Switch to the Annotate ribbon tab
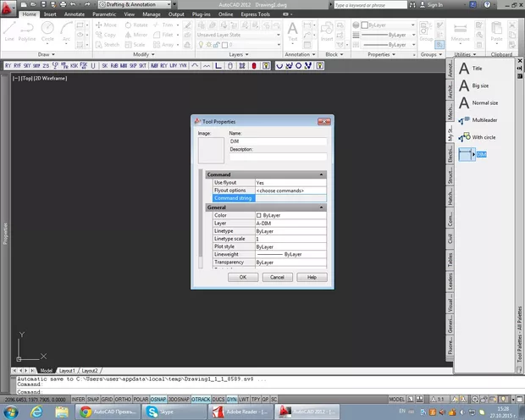Viewport: 525px width, 420px height. [75, 14]
